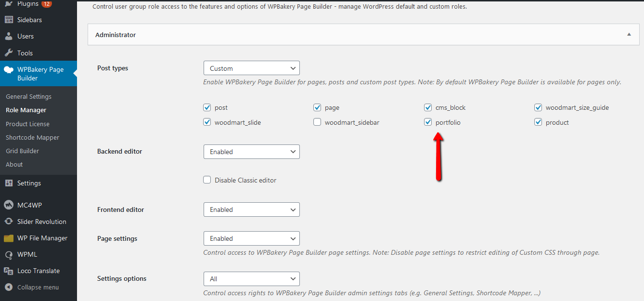644x301 pixels.
Task: Click the Plugins update count badge
Action: tap(47, 4)
